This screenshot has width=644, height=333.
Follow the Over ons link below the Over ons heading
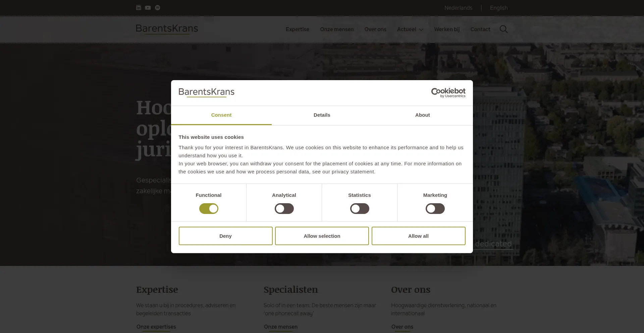(402, 327)
